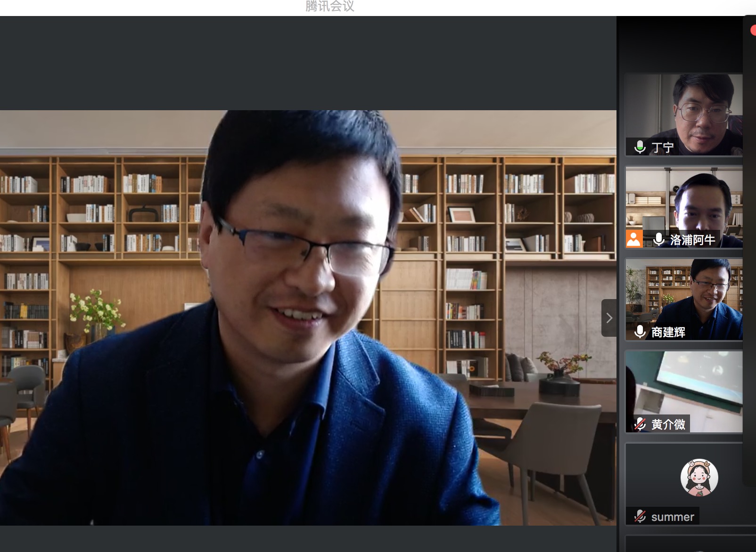Click the muted microphone icon next to summer
The height and width of the screenshot is (552, 756).
coord(640,516)
